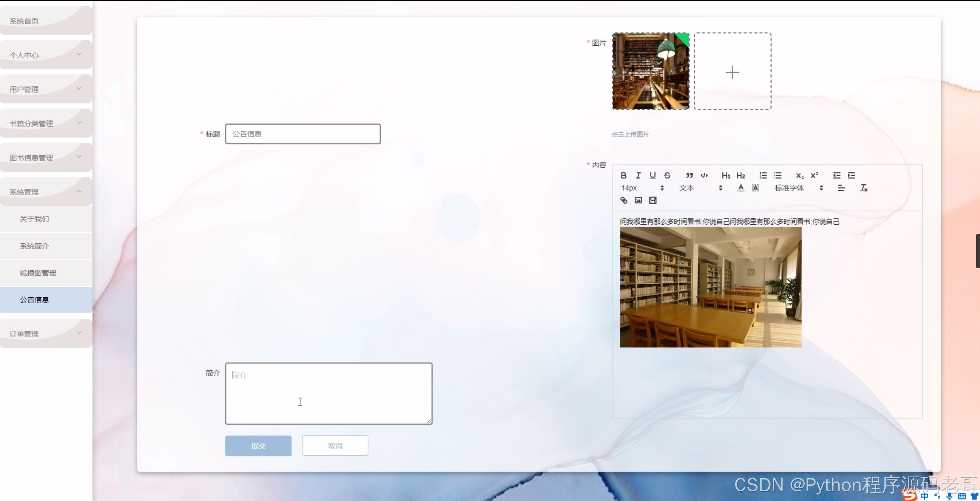Toggle underline formatting in editor toolbar
Screen dimensions: 980x501
tap(653, 175)
